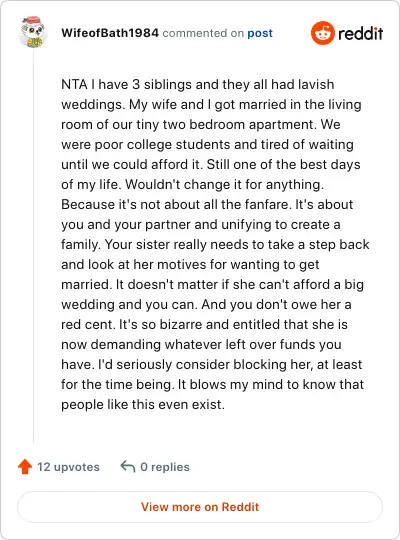Click the line starting "have. I'd seriously consider"
The height and width of the screenshot is (540, 400).
212,364
